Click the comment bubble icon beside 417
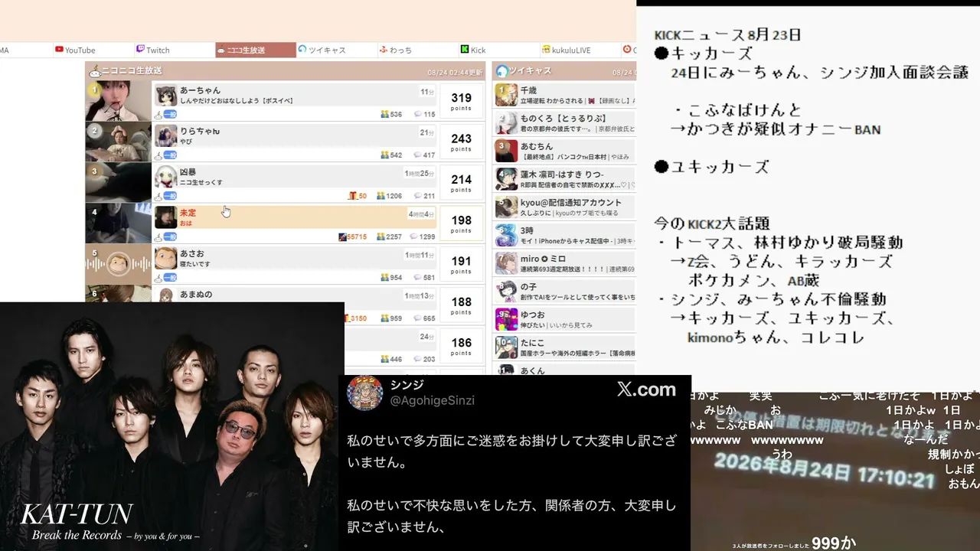The width and height of the screenshot is (980, 551). tap(418, 155)
